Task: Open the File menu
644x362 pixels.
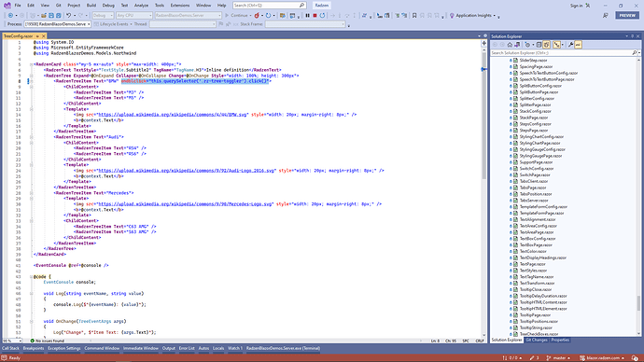Action: pyautogui.click(x=18, y=6)
